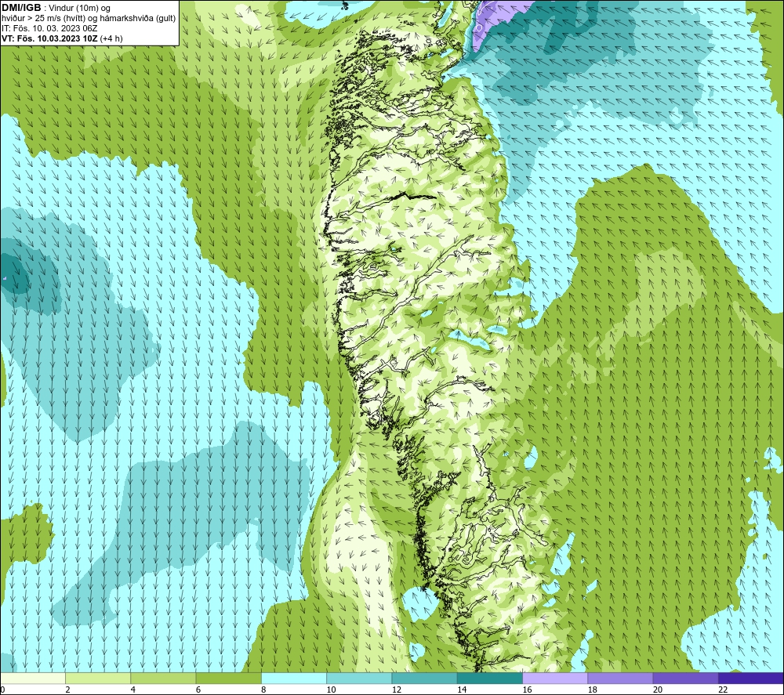This screenshot has height=695, width=784.
Task: Click the 6-8 m/s olive green legend swatch
Action: [228, 678]
